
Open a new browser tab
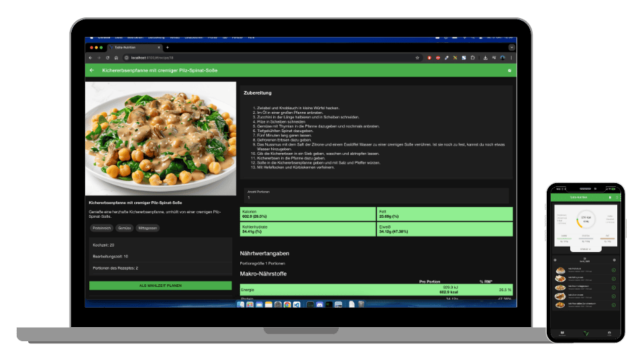(x=167, y=48)
